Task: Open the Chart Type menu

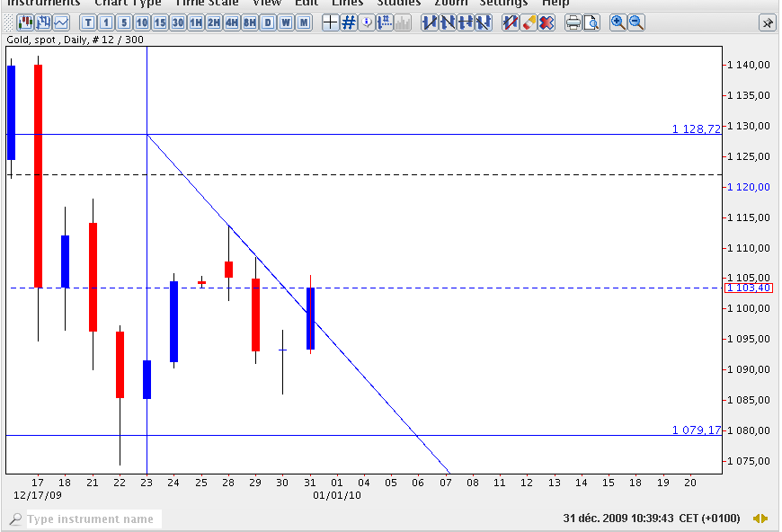Action: click(x=128, y=3)
